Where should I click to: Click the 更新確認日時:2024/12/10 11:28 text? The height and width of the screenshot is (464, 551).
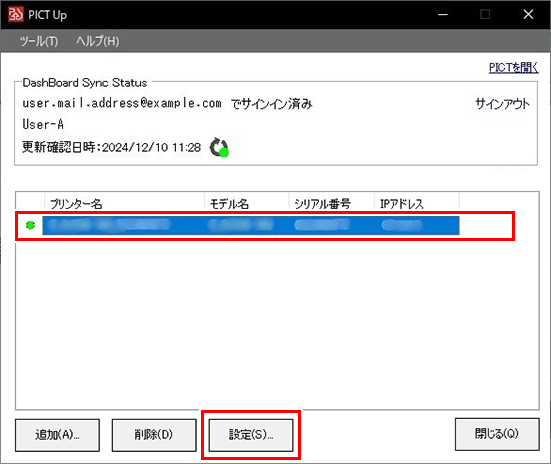(111, 147)
